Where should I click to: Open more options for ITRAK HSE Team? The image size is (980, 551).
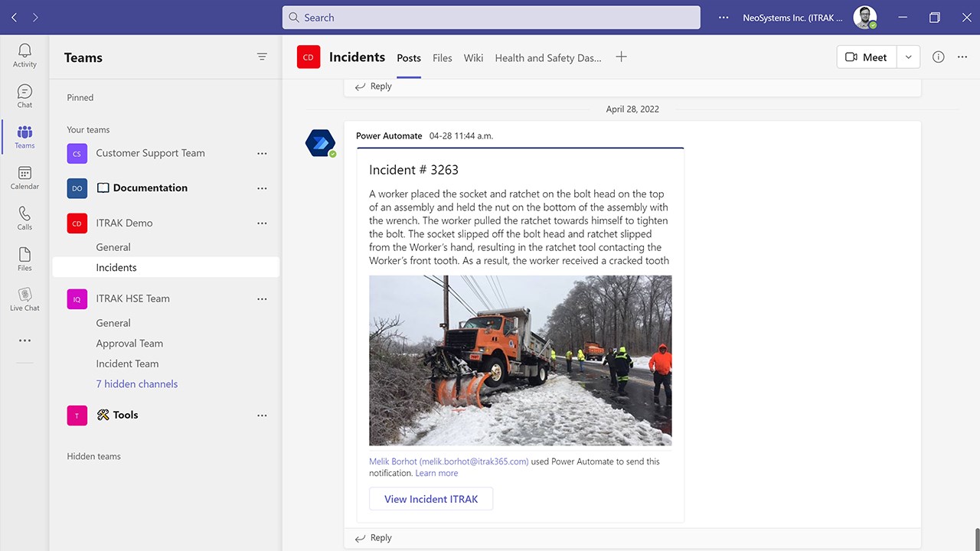click(x=262, y=298)
